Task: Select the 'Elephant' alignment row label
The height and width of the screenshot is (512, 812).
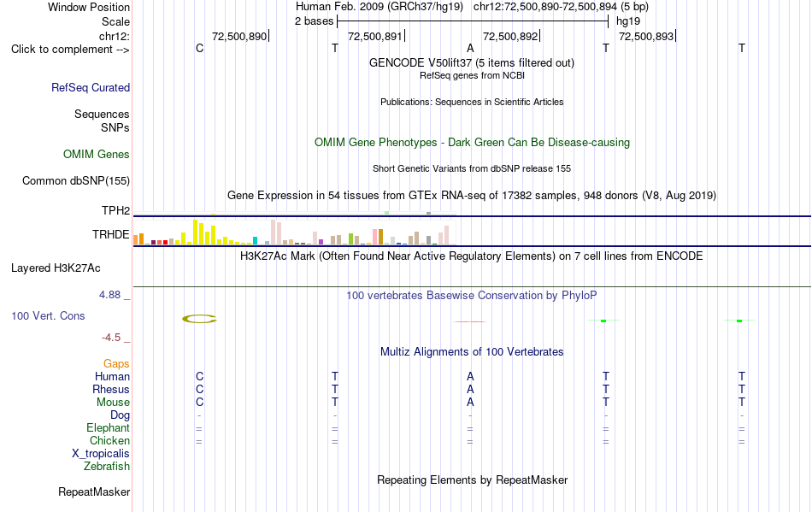Action: coord(108,428)
